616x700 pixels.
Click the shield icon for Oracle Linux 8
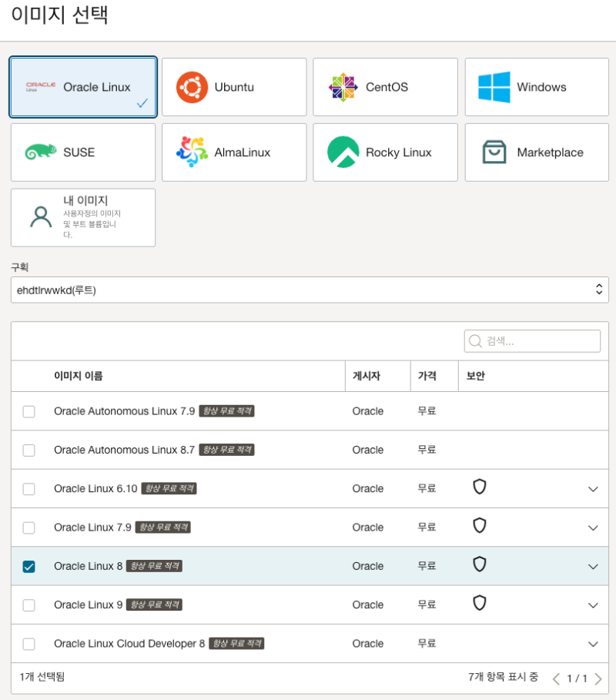point(480,564)
